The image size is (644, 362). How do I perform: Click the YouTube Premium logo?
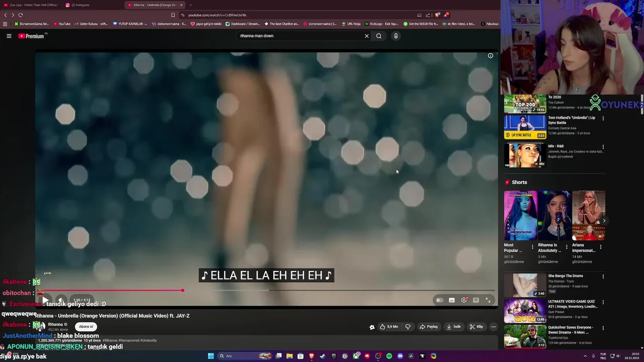coord(32,36)
